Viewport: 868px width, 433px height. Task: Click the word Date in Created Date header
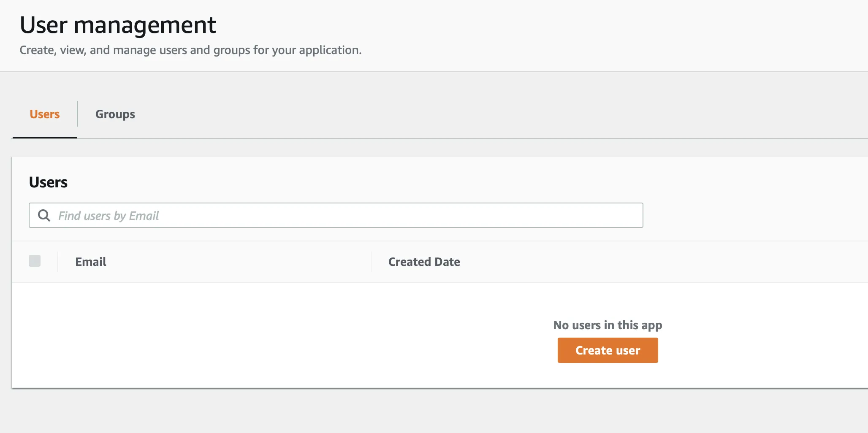(x=447, y=262)
